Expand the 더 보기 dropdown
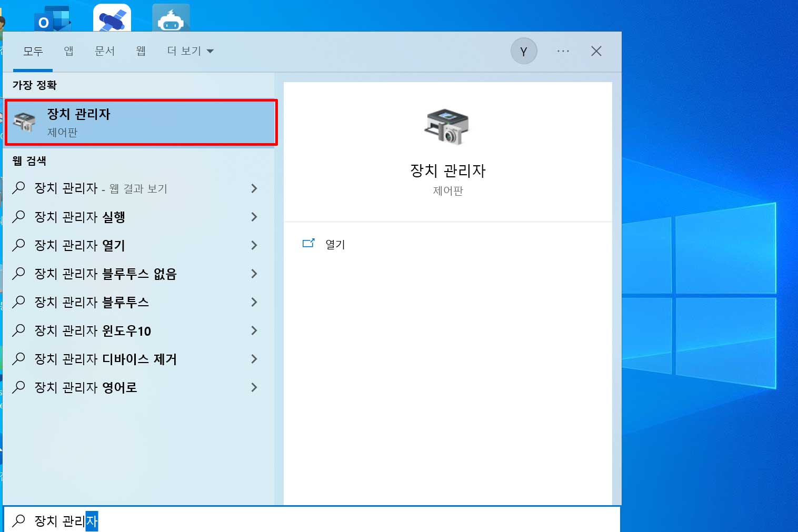The width and height of the screenshot is (798, 532). [x=190, y=51]
